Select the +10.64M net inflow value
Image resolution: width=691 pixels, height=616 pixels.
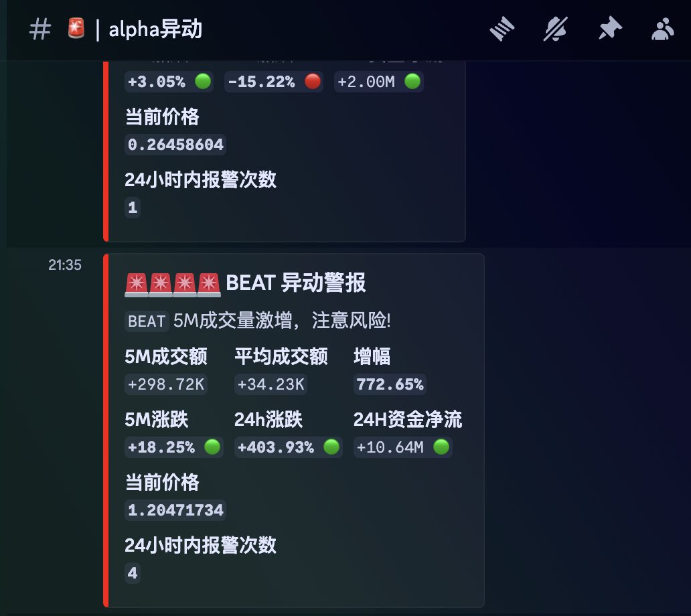[x=390, y=447]
